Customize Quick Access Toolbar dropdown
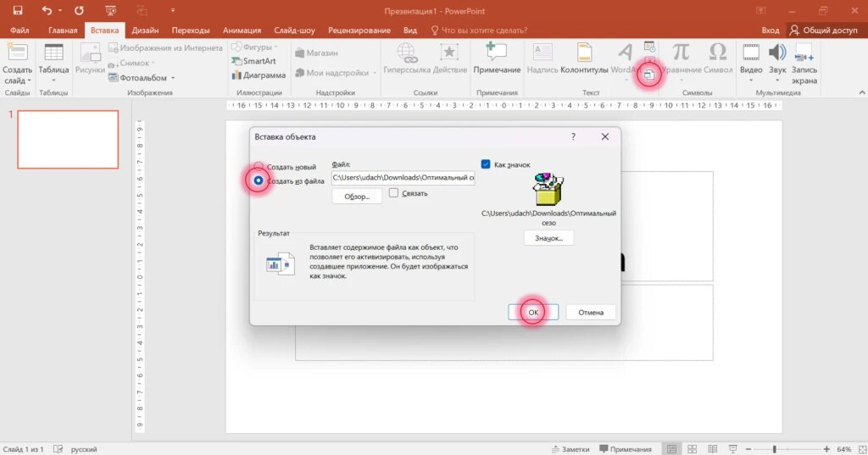Viewport: 868px width, 455px height. coord(173,10)
